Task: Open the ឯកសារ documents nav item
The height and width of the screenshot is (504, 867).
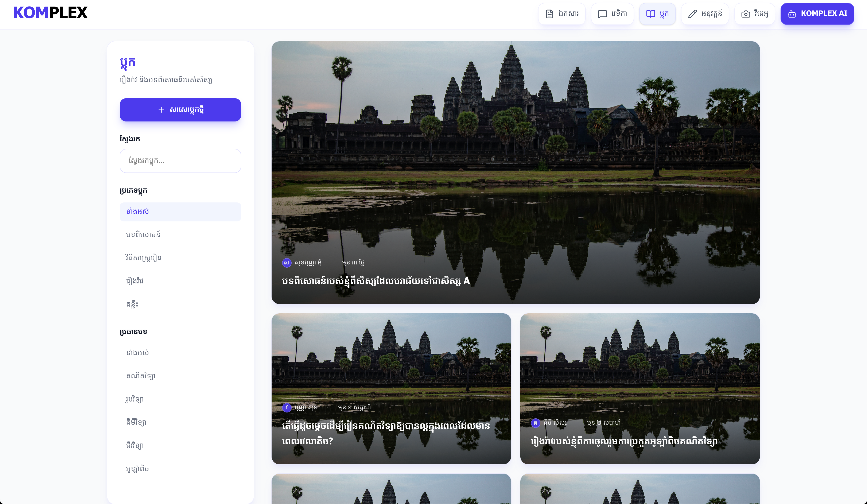Action: [x=562, y=14]
